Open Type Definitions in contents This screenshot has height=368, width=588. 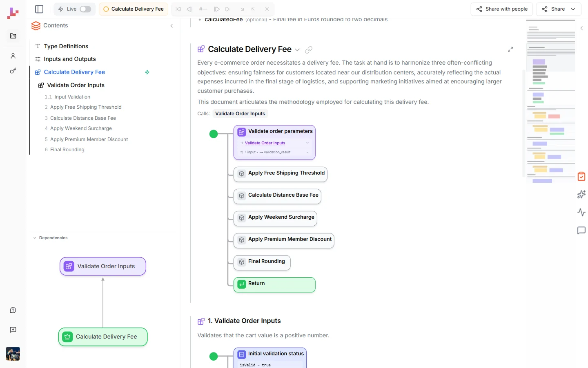pos(66,46)
